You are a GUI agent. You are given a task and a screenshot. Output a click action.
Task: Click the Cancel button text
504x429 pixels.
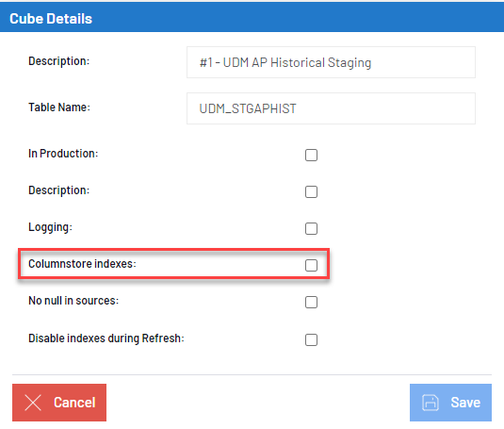pos(74,403)
